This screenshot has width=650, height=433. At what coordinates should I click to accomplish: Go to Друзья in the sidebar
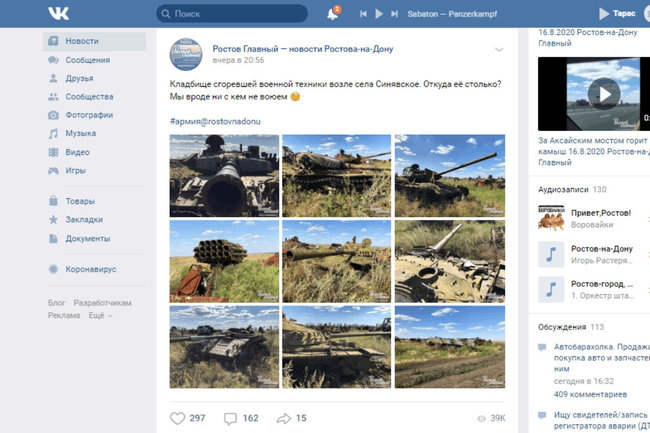point(79,78)
